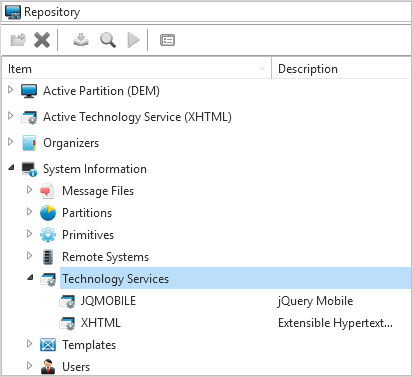Click the download/check-out toolbar icon
Image resolution: width=413 pixels, height=377 pixels.
point(81,40)
